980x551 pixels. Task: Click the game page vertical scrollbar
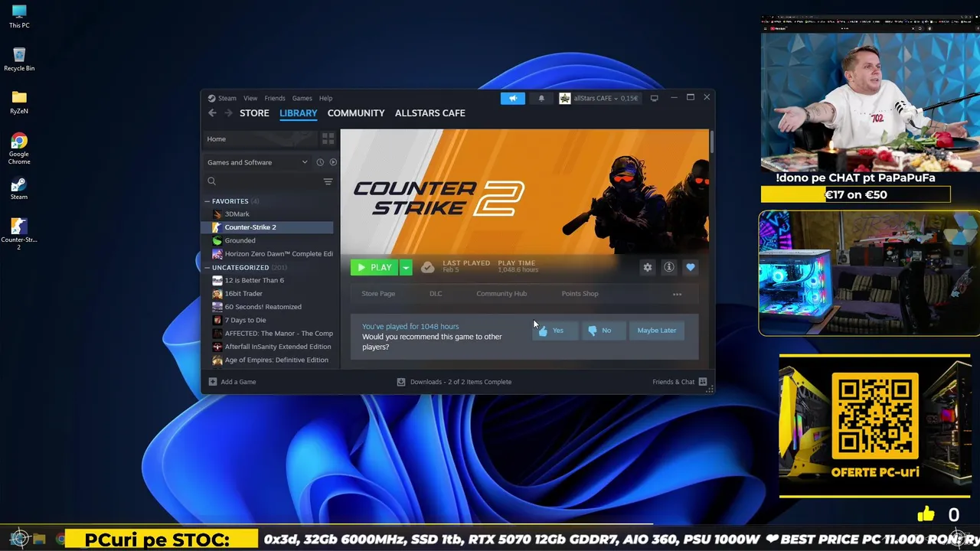[712, 143]
